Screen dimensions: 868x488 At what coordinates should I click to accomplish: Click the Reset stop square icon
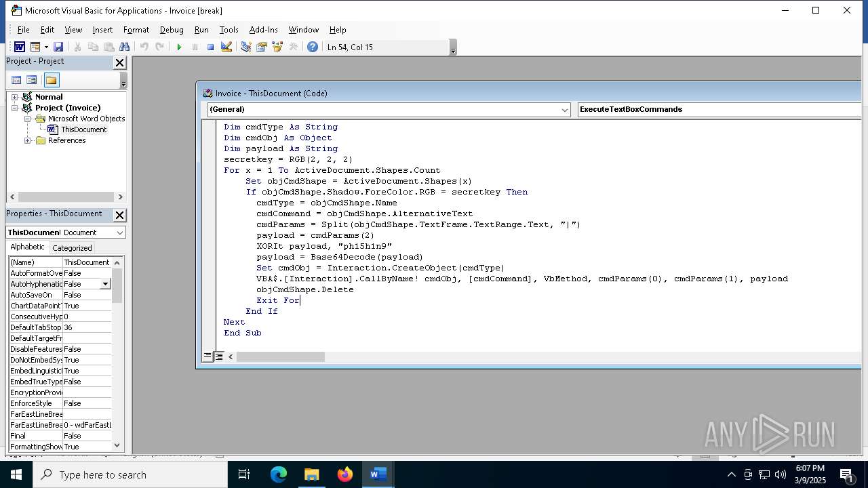[210, 47]
